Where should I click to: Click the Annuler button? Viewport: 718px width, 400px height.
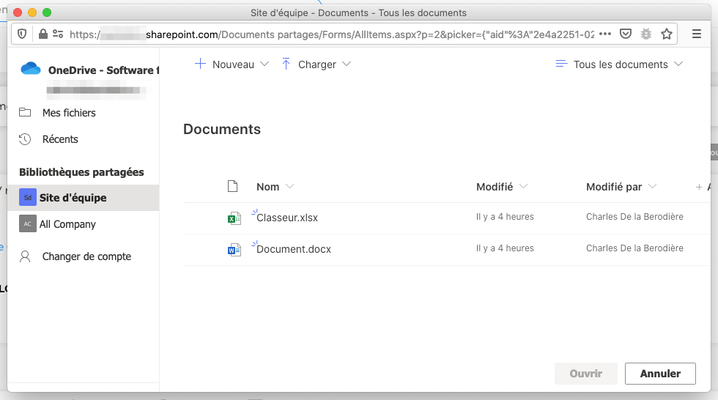[x=660, y=373]
